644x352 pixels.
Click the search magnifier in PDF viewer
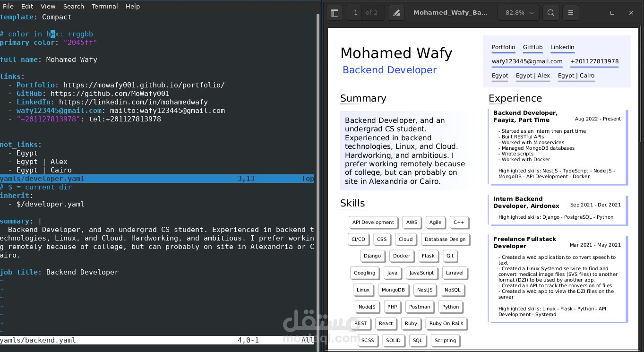(x=551, y=13)
